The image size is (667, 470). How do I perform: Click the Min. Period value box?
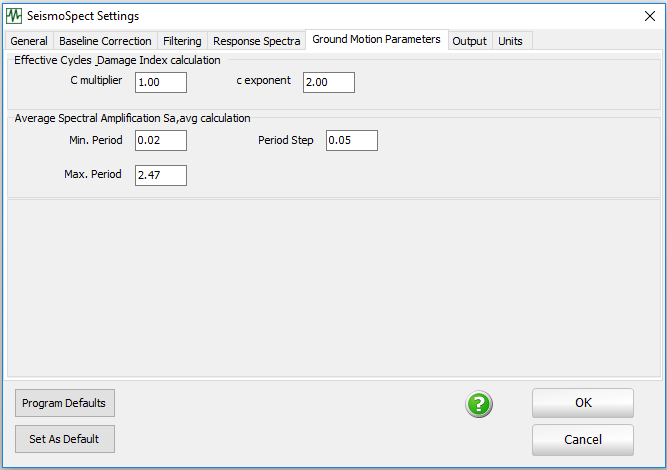pyautogui.click(x=160, y=141)
